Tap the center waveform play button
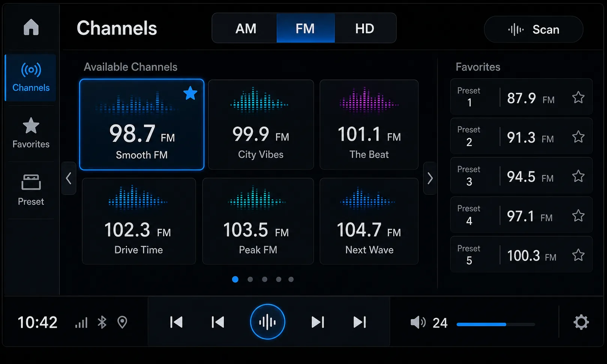Viewport: 607px width, 364px height. pos(268,322)
